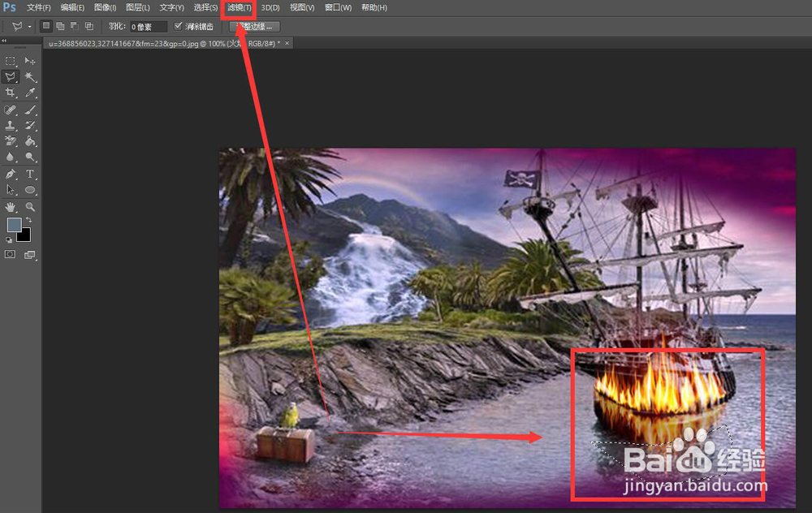
Task: Open the 滤镜(T) filter menu
Action: pyautogui.click(x=240, y=8)
